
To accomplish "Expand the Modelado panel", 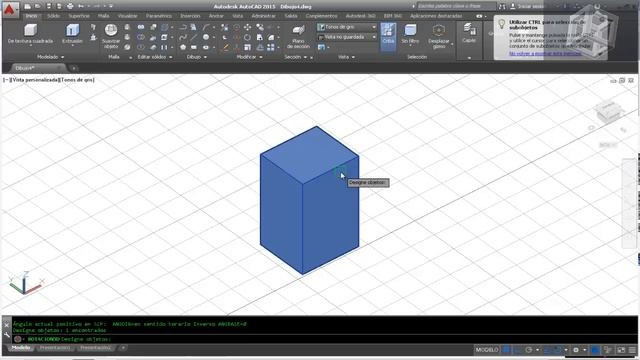I will [x=50, y=57].
